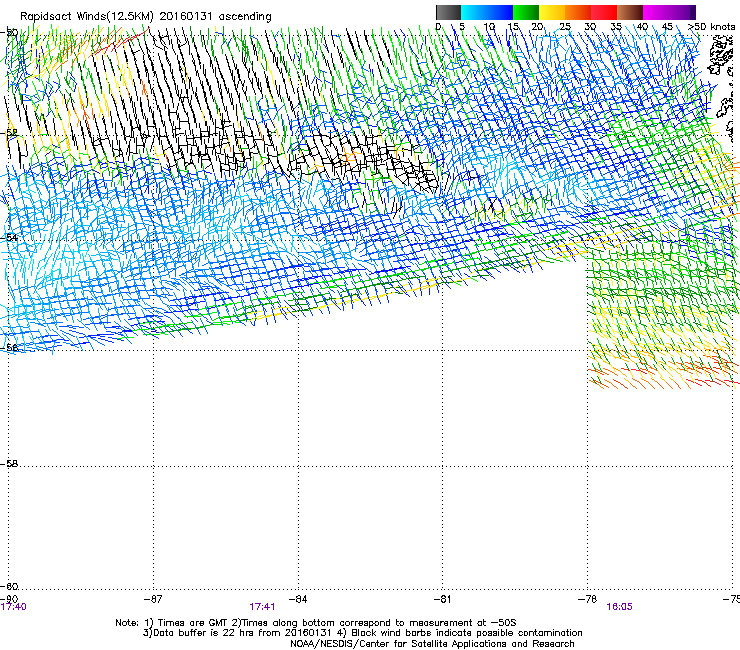Click the 'Data buffer is 22 hrs' note line
Image resolution: width=740 pixels, height=650 pixels.
tap(362, 633)
